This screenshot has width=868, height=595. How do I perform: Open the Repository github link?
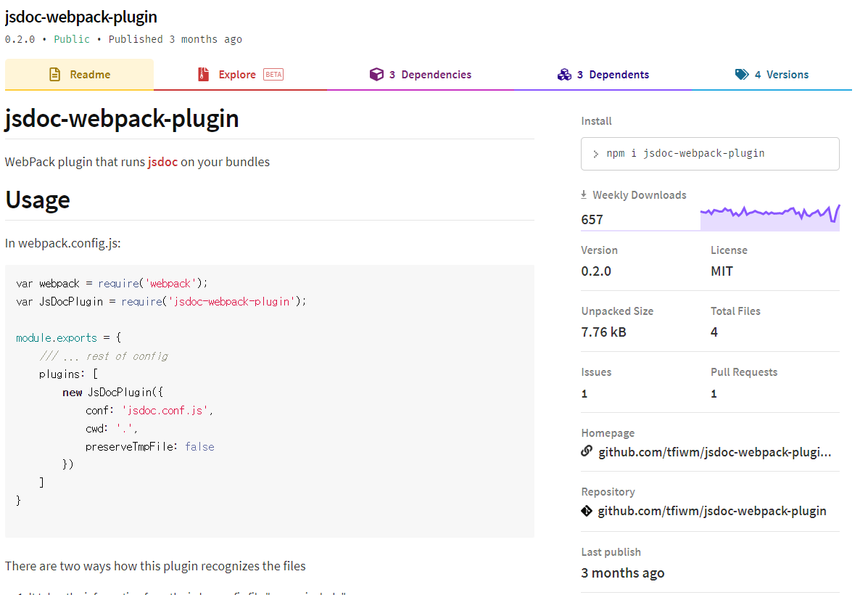(712, 511)
